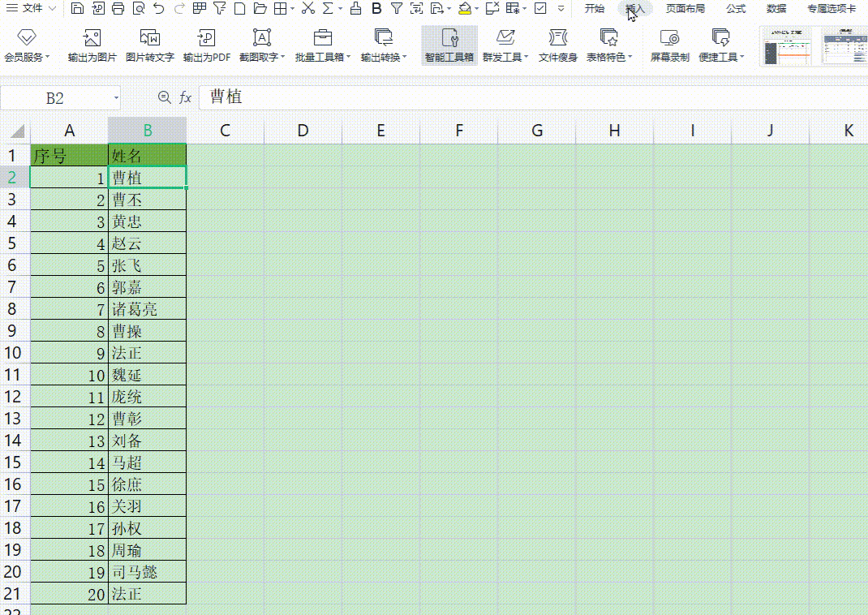Open the fill color dropdown arrow
The width and height of the screenshot is (868, 615).
(477, 9)
